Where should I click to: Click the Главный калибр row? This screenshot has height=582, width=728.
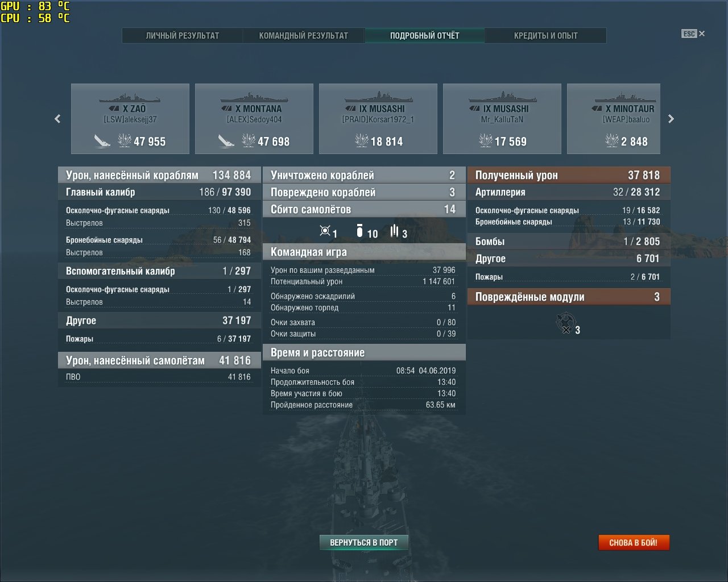click(x=159, y=192)
